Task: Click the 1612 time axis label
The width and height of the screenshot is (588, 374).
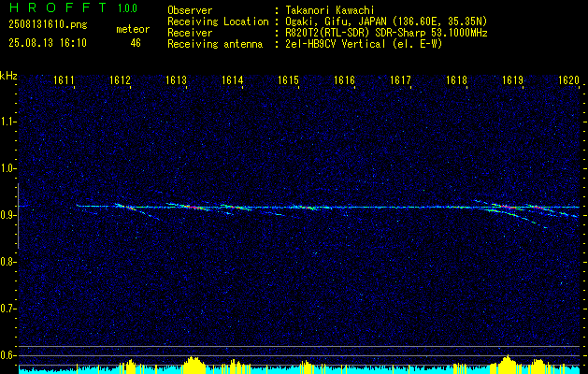Action: point(120,80)
